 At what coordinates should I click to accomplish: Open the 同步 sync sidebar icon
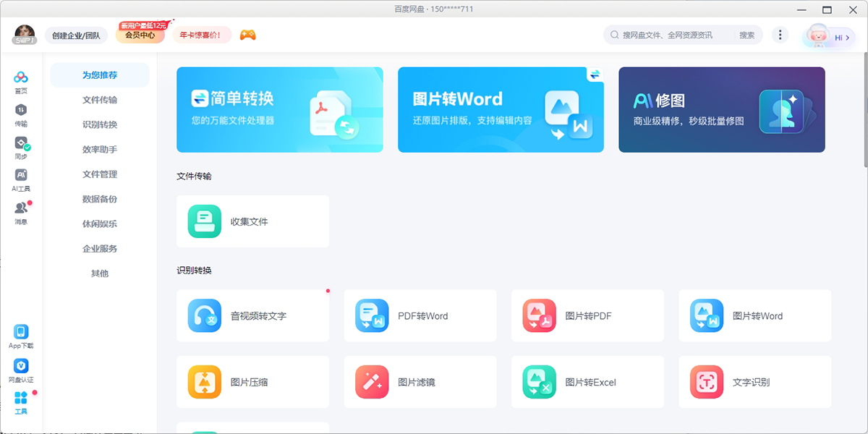[21, 148]
